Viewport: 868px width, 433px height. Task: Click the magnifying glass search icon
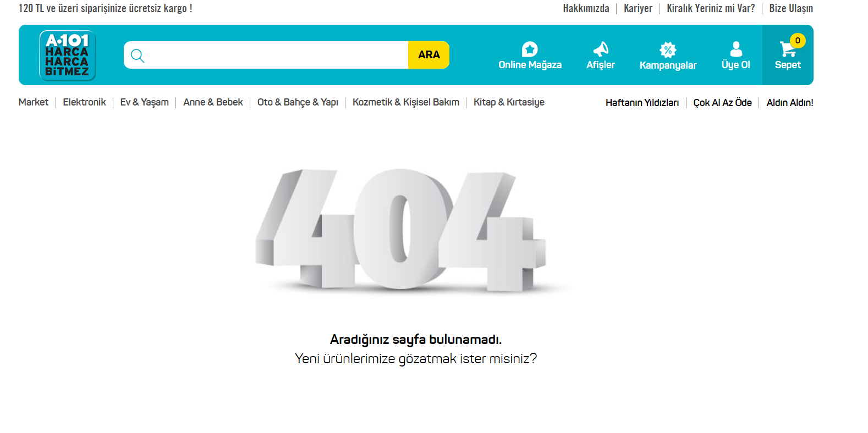point(138,55)
